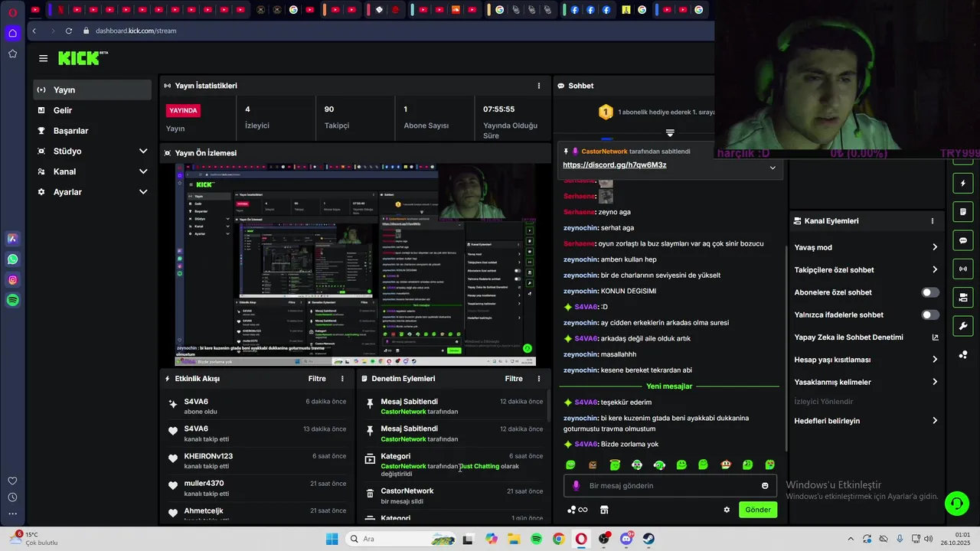The image size is (980, 551).
Task: Click the notes document side panel icon
Action: [x=963, y=212]
